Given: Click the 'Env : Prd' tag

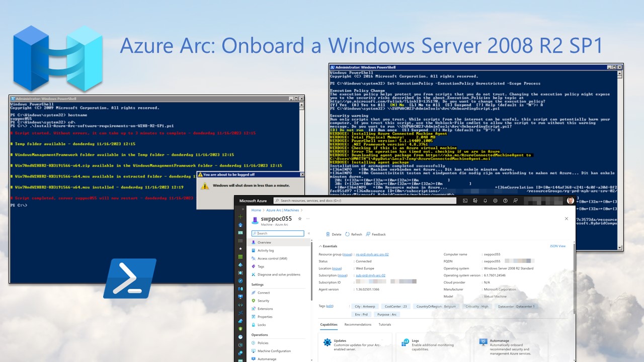Looking at the screenshot, I should pyautogui.click(x=361, y=314).
